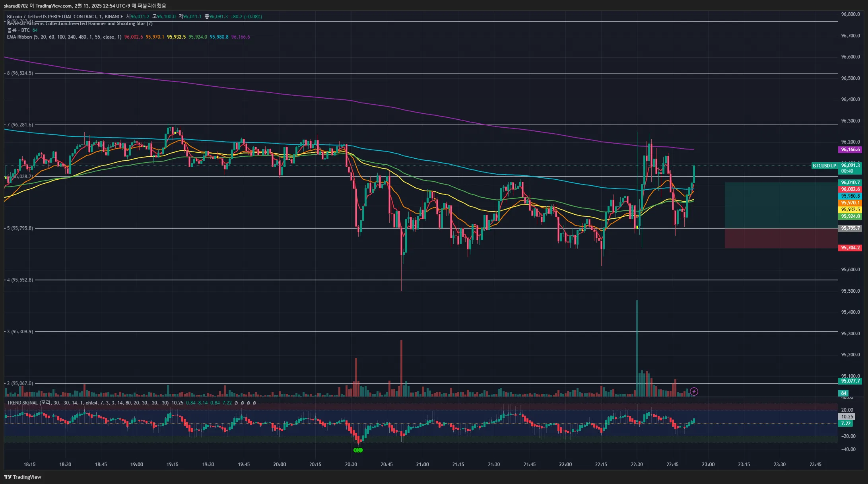
Task: Click the 20:30 time axis label
Action: tap(351, 465)
